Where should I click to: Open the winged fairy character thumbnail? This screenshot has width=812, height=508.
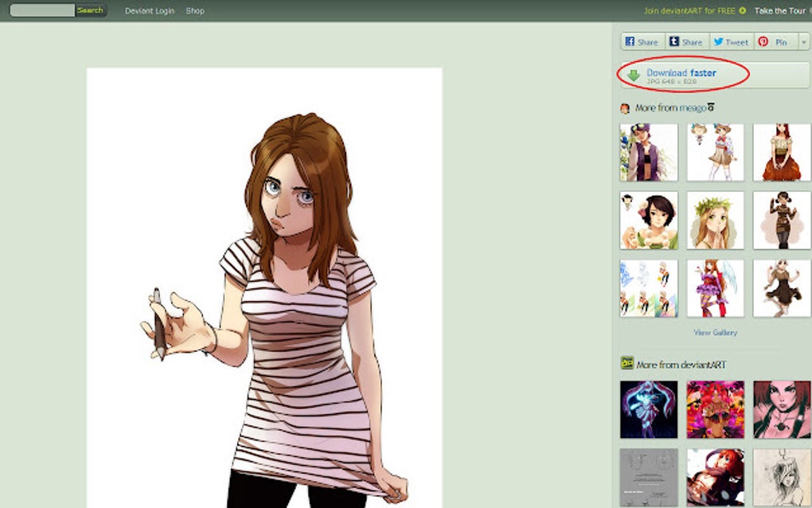tap(715, 288)
